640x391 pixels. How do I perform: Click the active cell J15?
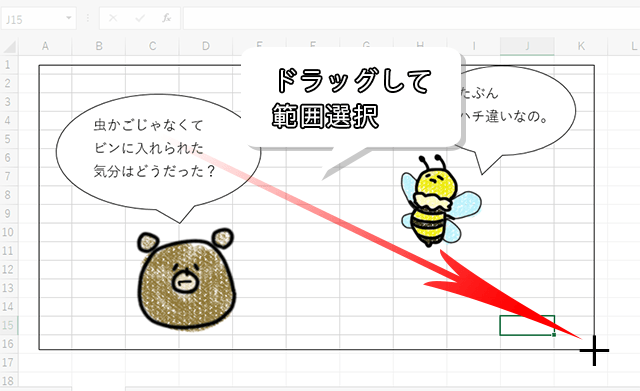click(527, 325)
